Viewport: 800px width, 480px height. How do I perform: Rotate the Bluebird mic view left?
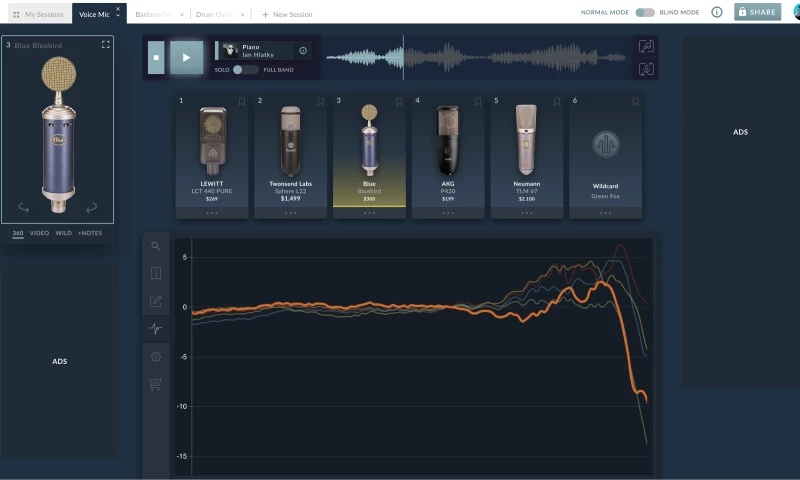coord(23,208)
